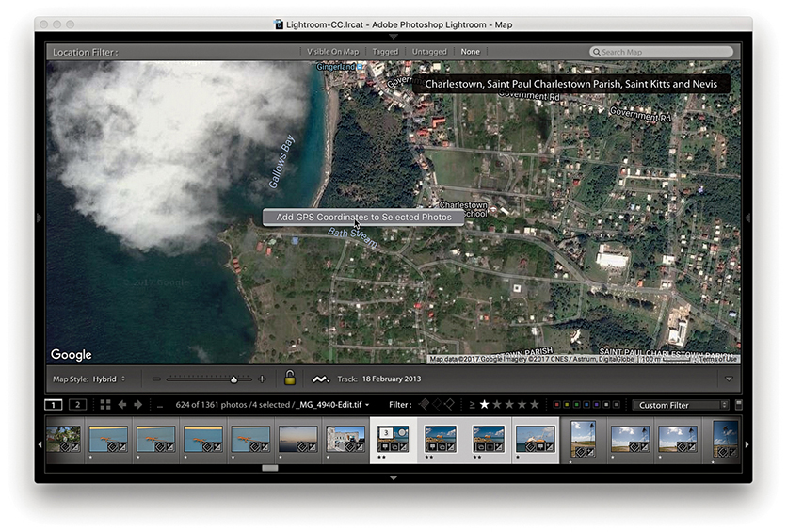The image size is (787, 532).
Task: Select the Visible On Map filter
Action: click(333, 52)
